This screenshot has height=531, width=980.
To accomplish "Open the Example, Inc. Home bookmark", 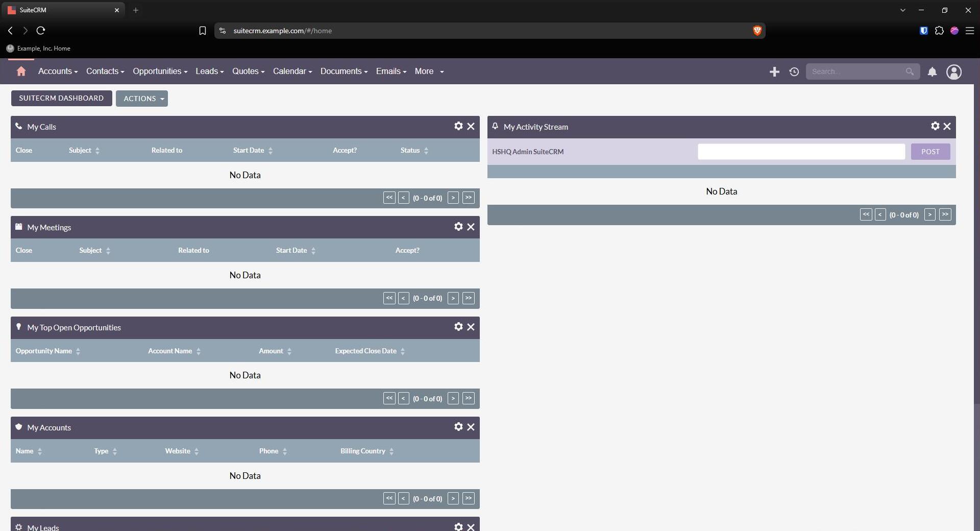I will click(38, 49).
